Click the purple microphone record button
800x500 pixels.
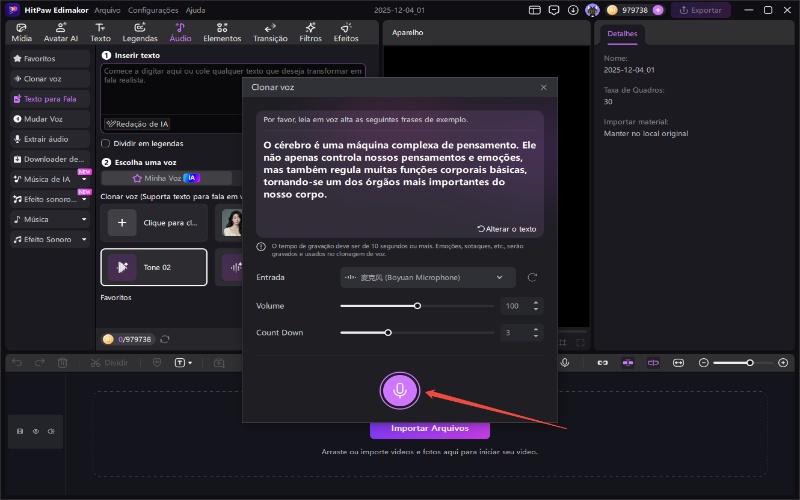point(400,390)
